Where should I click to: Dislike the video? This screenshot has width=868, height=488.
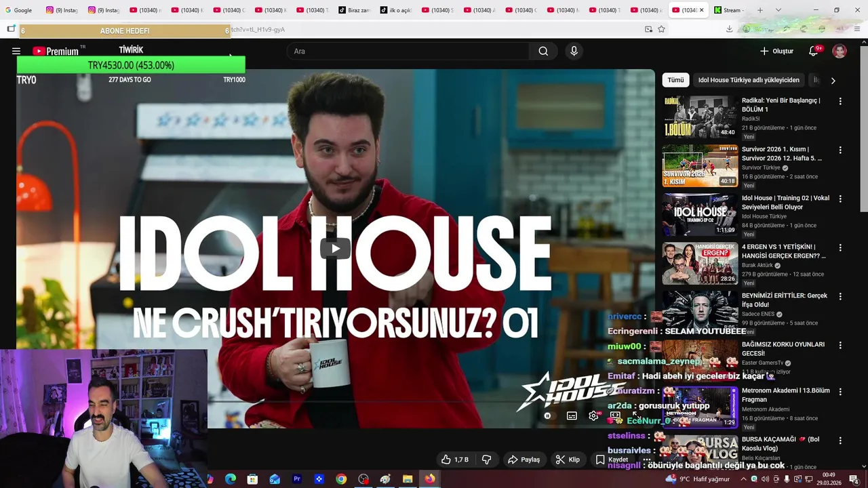486,460
